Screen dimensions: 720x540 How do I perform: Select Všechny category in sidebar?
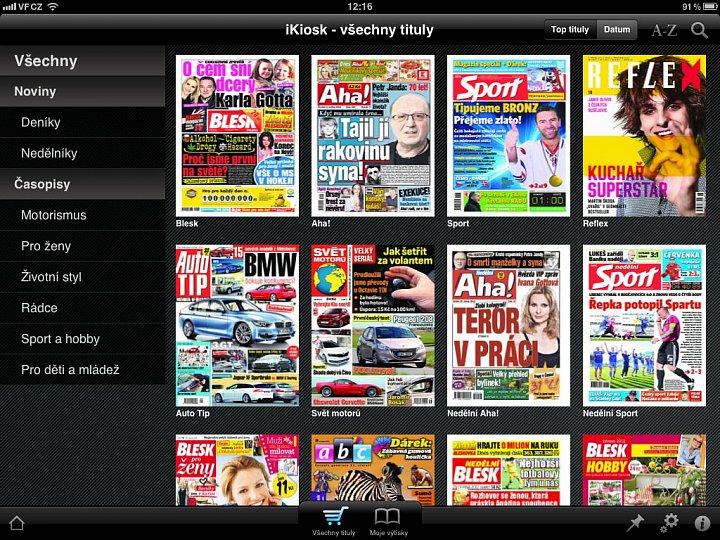(x=83, y=61)
